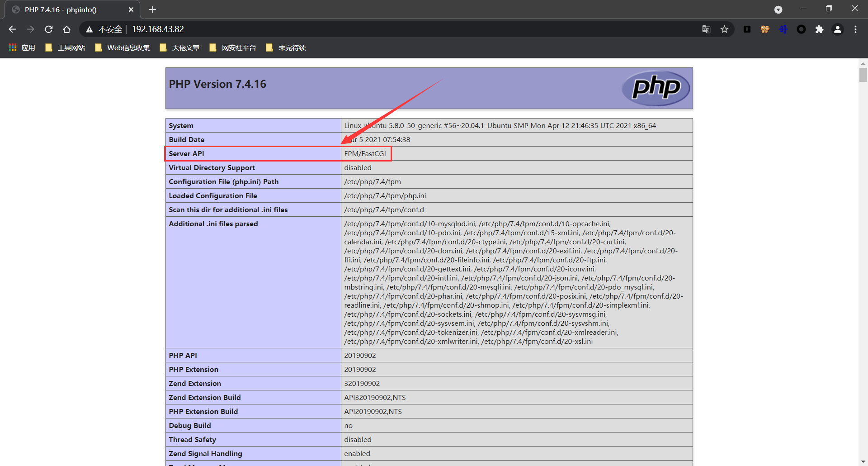Click the Build Date label
The image size is (868, 466).
[x=187, y=140]
